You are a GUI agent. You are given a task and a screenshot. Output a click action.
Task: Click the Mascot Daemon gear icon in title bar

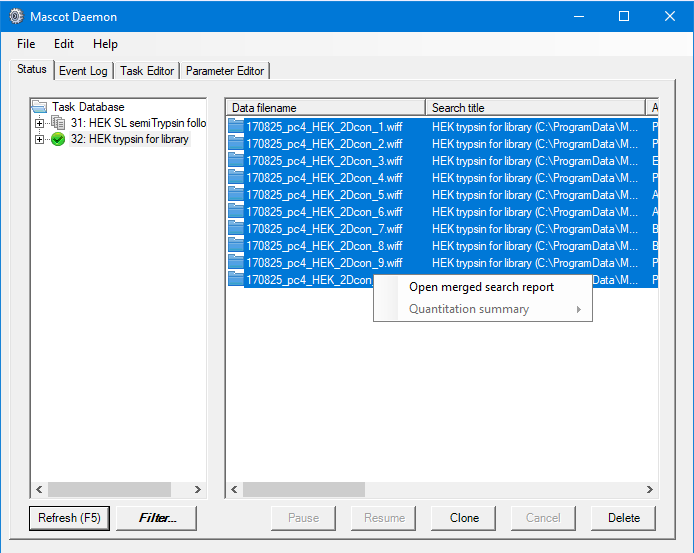pyautogui.click(x=16, y=16)
